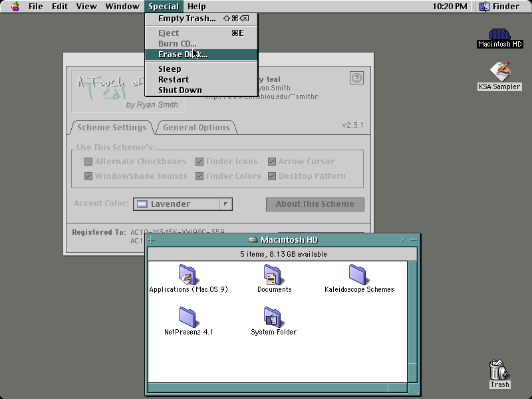
Task: Click the 5 items, 8.13 GB available text
Action: 283,254
